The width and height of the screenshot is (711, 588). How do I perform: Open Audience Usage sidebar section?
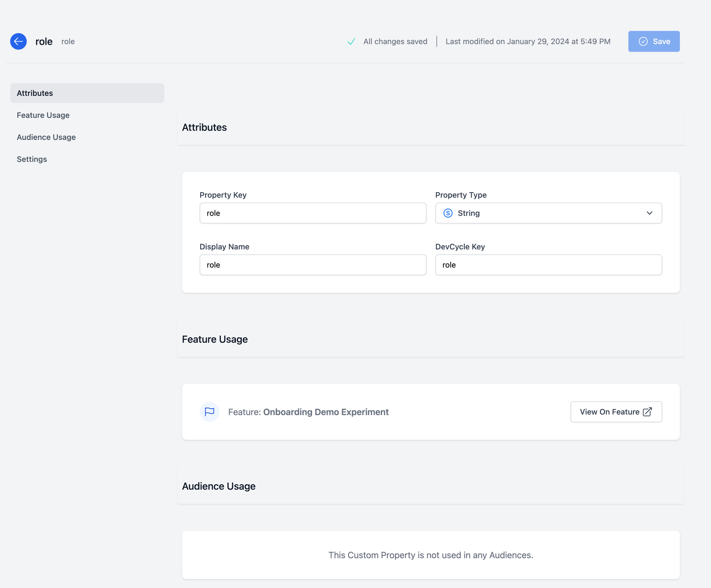pos(46,137)
